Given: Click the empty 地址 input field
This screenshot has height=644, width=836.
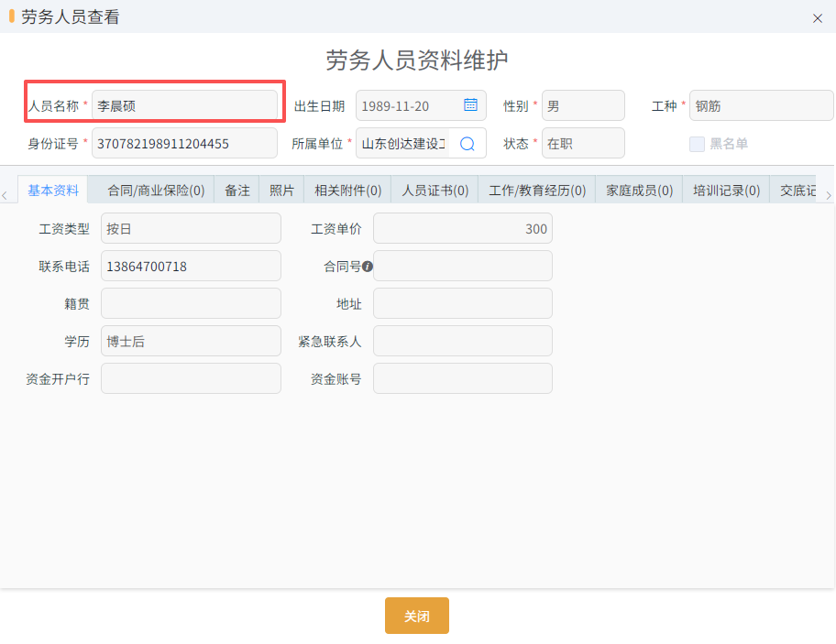Looking at the screenshot, I should (x=463, y=303).
